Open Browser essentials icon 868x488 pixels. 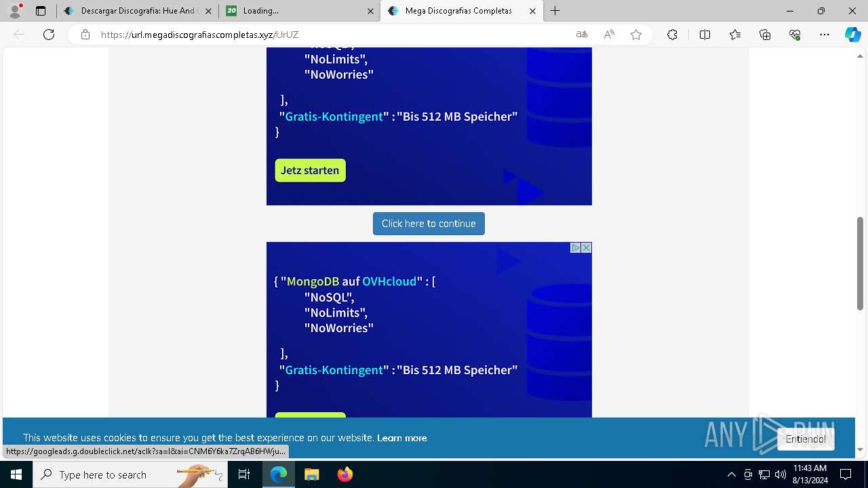[x=795, y=35]
